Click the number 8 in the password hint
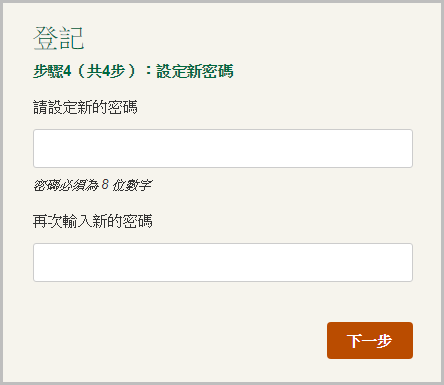This screenshot has height=385, width=444. [x=105, y=184]
